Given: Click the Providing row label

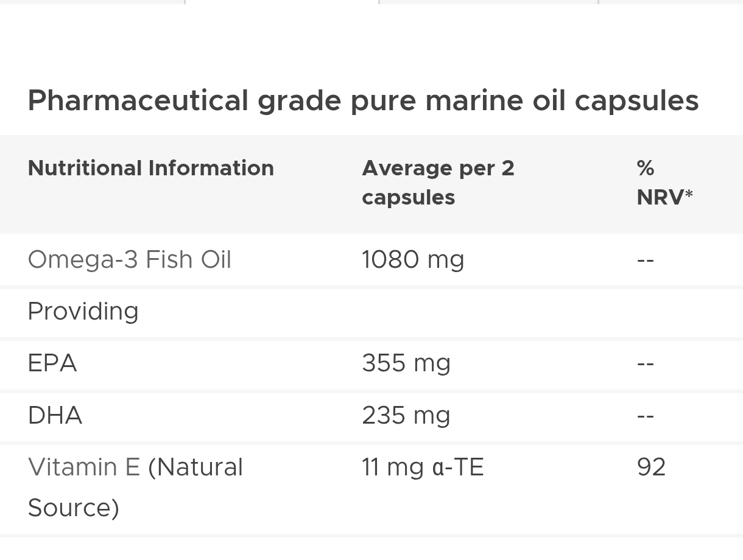Looking at the screenshot, I should (x=83, y=312).
